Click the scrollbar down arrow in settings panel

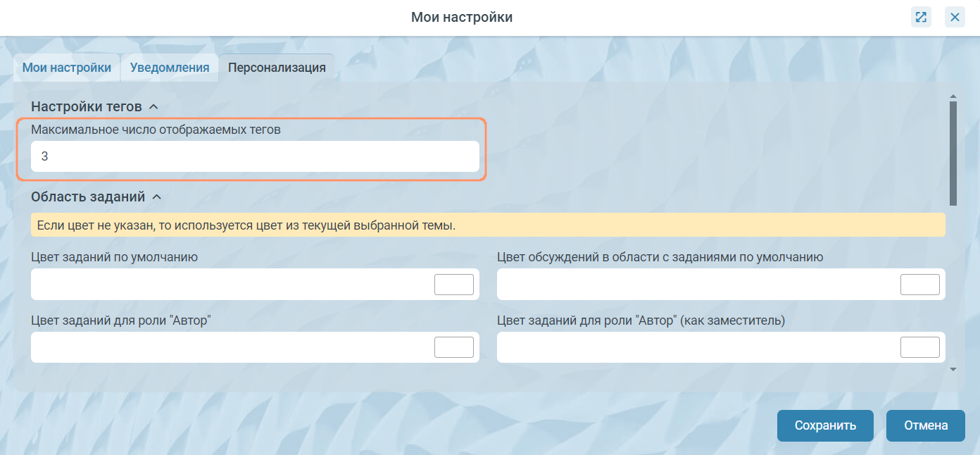tap(953, 369)
